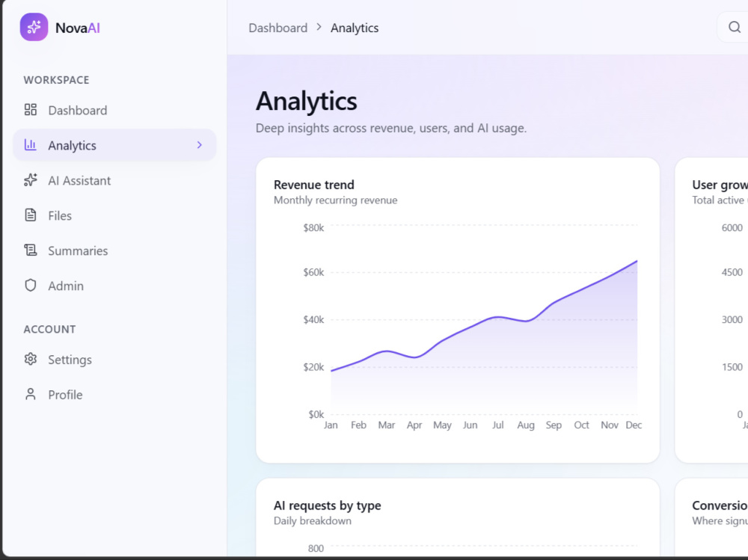Click the $60k axis label

click(x=313, y=272)
